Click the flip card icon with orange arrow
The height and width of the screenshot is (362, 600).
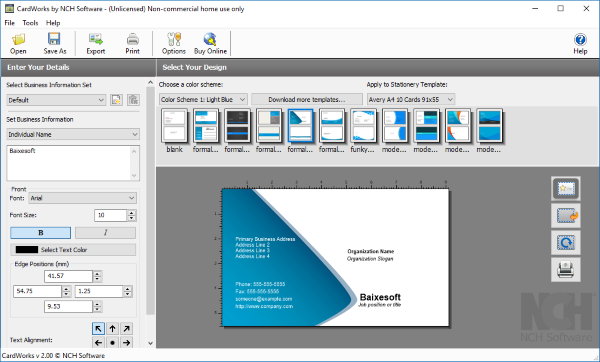coord(566,216)
